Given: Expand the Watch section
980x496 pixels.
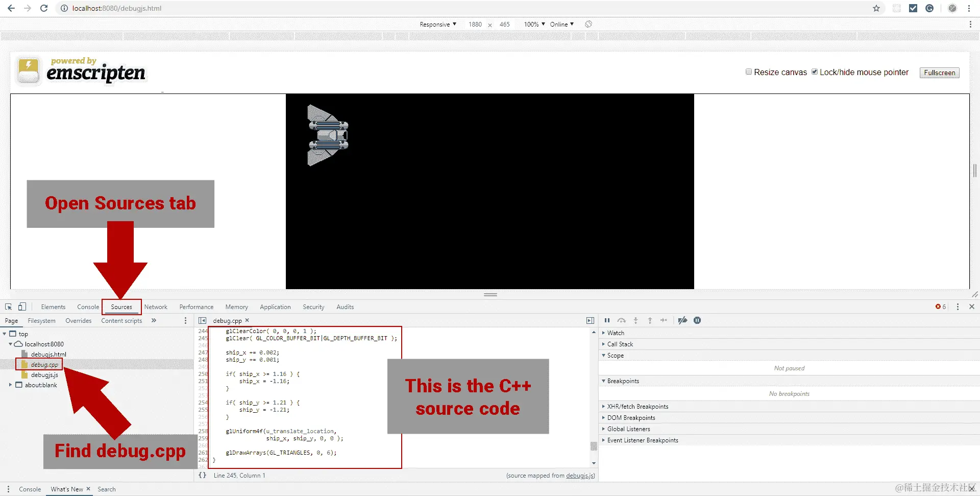Looking at the screenshot, I should (x=616, y=333).
